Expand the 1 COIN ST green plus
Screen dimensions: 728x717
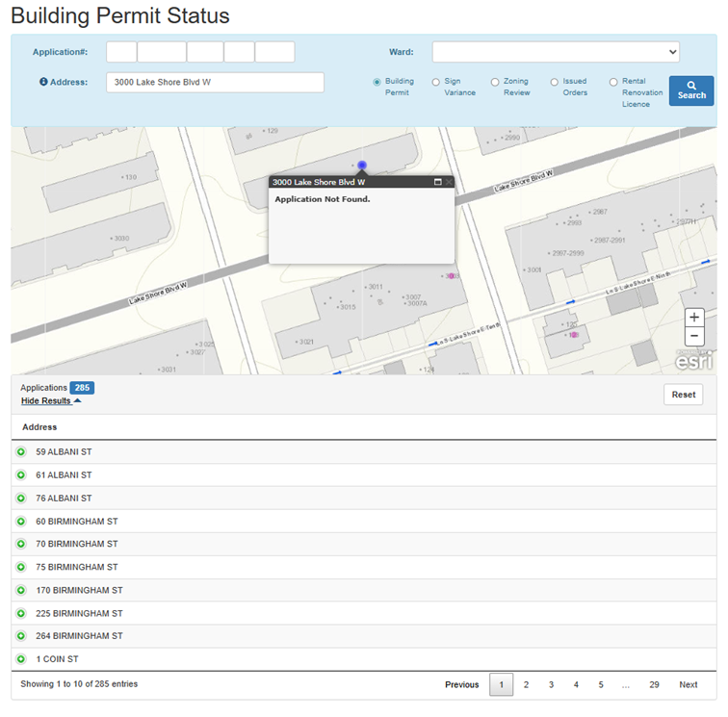21,659
